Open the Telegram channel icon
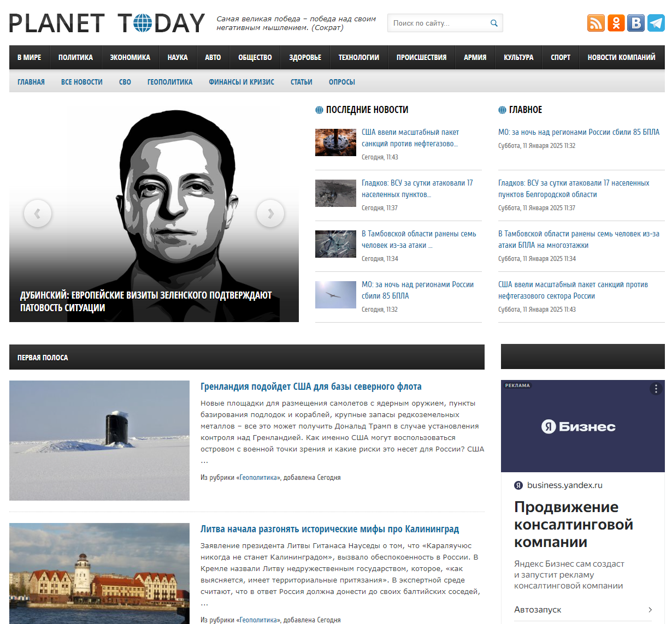The height and width of the screenshot is (624, 672). click(656, 23)
